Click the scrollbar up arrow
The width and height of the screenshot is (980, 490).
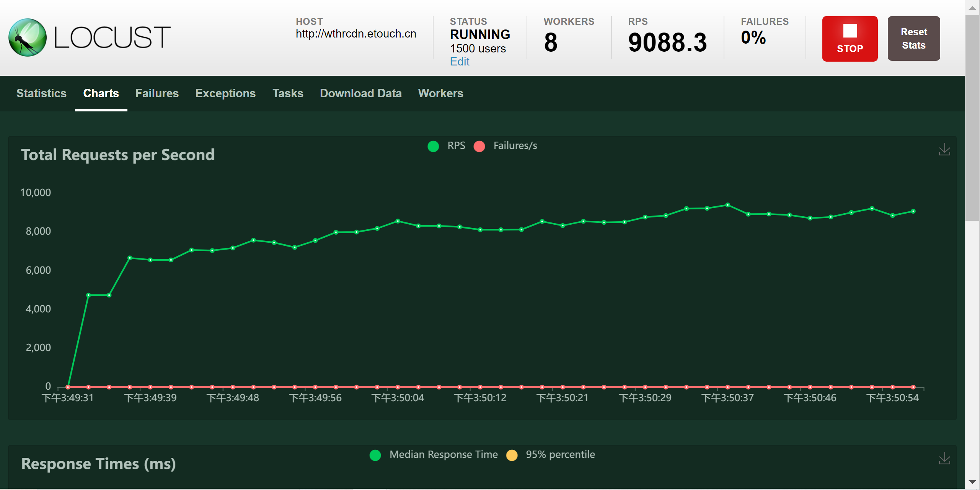tap(972, 8)
